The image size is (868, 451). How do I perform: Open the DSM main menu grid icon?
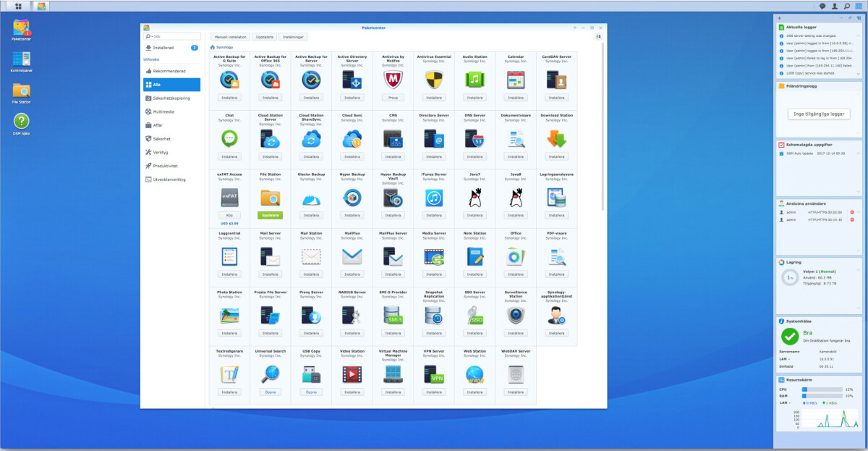click(18, 6)
